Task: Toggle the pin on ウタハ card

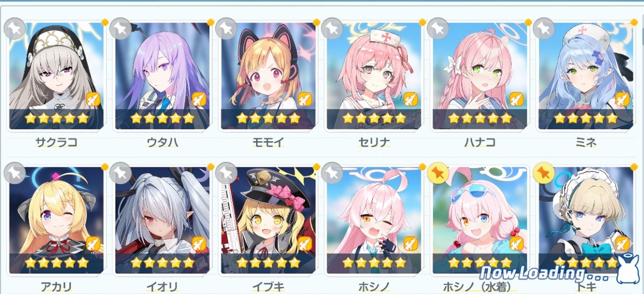Action: (x=120, y=29)
